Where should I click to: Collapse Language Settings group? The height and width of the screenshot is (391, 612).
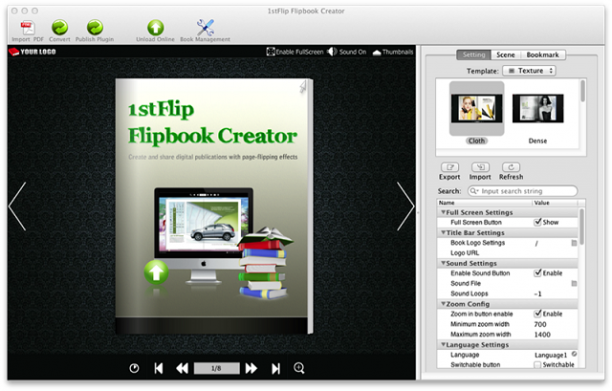coord(443,345)
